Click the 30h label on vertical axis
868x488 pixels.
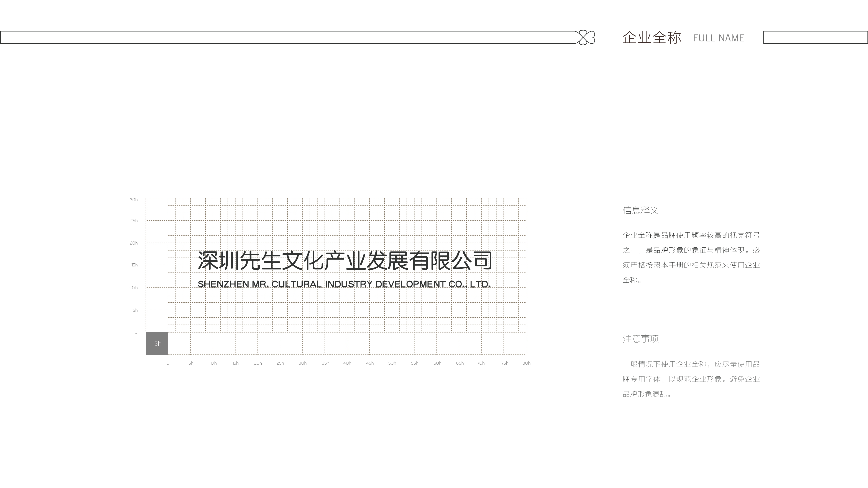pos(134,200)
